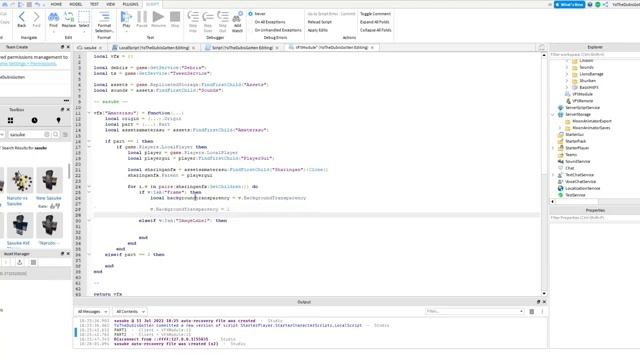Select the Naruto vs Sasuke toolbox thumbnail

coord(20,180)
